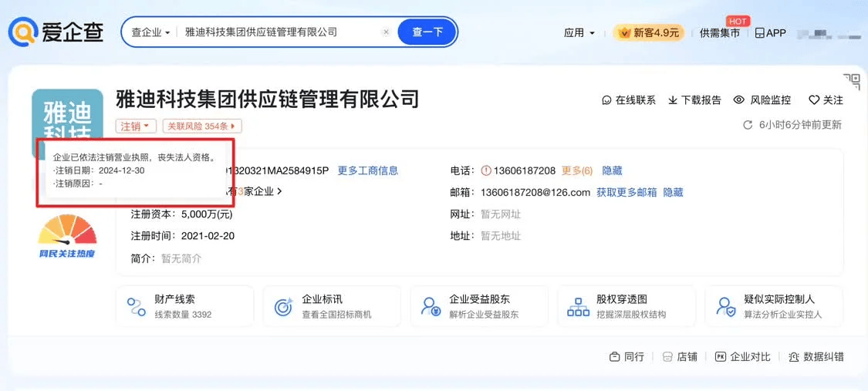
Task: Click the chevron after 家企业
Action: [x=279, y=192]
